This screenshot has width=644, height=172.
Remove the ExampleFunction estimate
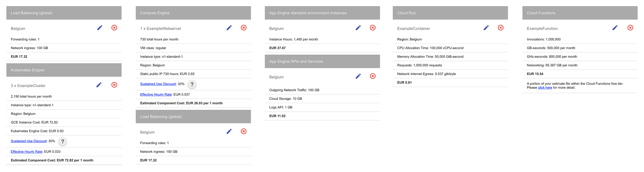pos(630,28)
